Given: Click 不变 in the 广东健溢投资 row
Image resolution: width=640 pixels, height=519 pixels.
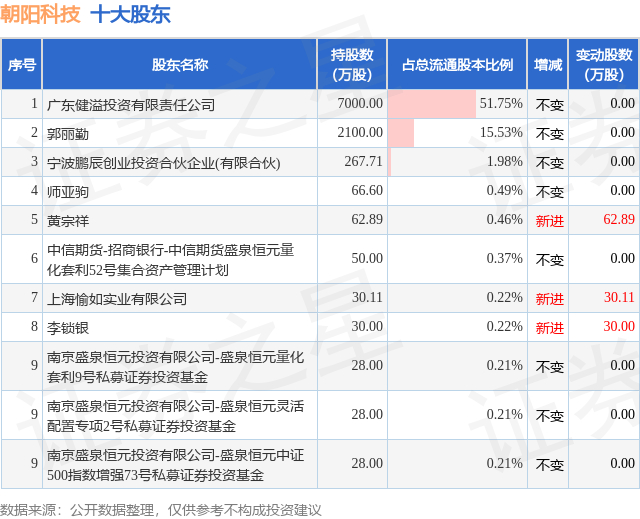Looking at the screenshot, I should pos(550,105).
